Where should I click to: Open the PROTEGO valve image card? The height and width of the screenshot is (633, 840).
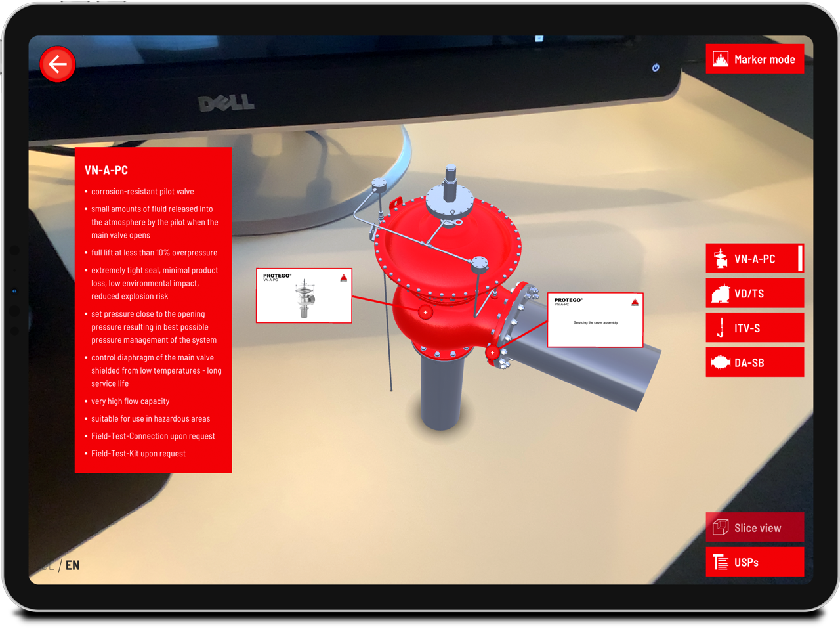(x=304, y=296)
